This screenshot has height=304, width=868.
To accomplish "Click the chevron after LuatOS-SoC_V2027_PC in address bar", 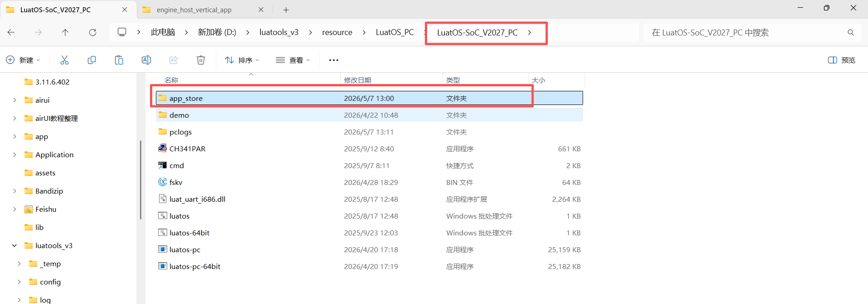I will (529, 32).
